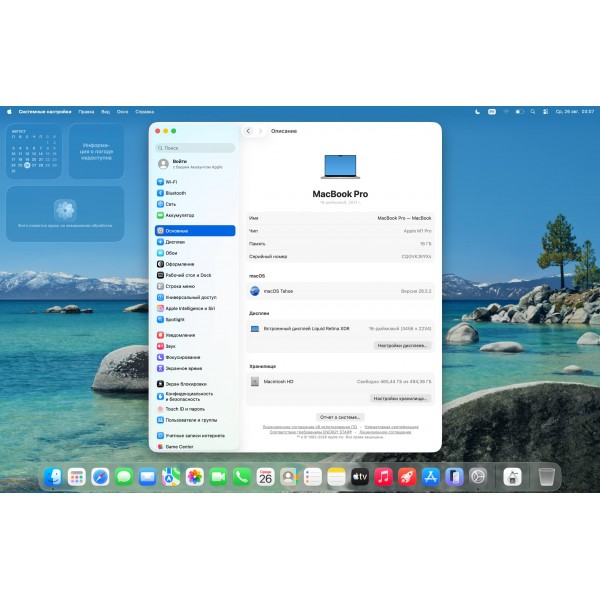Open Wi-Fi settings in the sidebar
This screenshot has height=600, width=600.
(x=195, y=182)
